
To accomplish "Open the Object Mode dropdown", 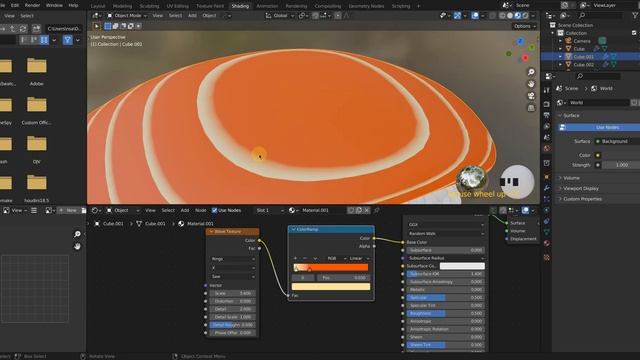I will (x=127, y=16).
